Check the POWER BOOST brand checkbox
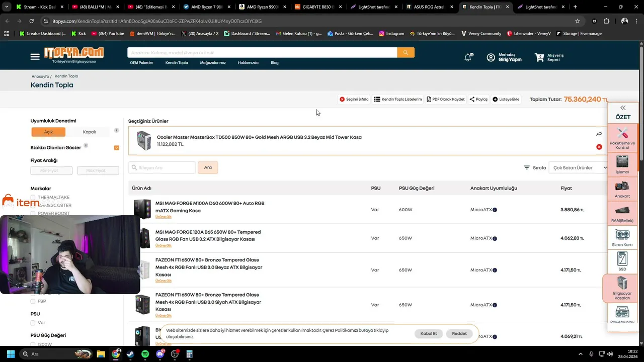This screenshot has width=644, height=362. [33, 214]
